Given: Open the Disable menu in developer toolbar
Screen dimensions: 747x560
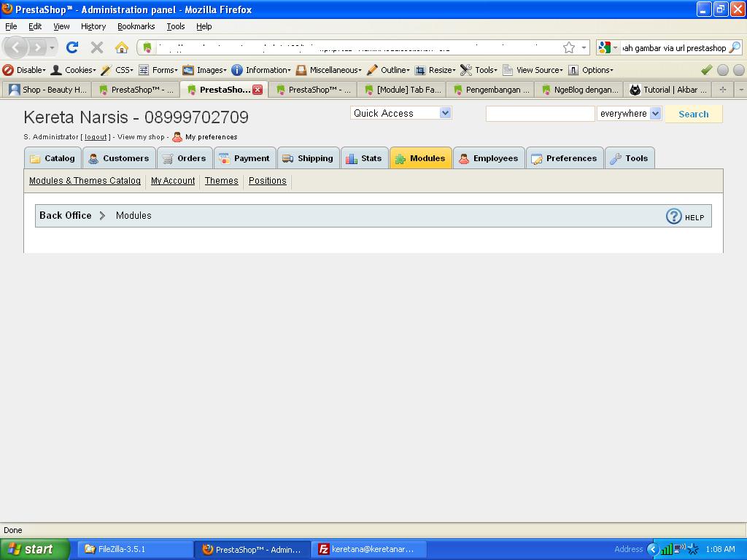Looking at the screenshot, I should (x=24, y=70).
